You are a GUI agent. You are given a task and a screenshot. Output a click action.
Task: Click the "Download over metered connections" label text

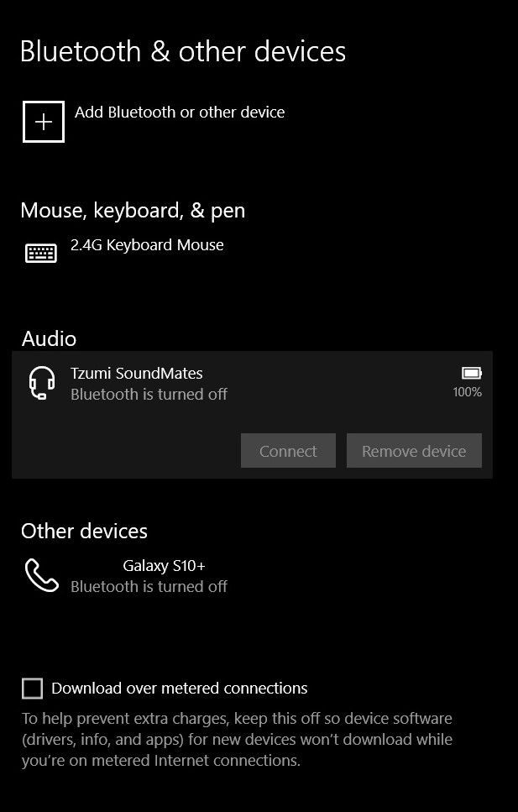tap(180, 689)
